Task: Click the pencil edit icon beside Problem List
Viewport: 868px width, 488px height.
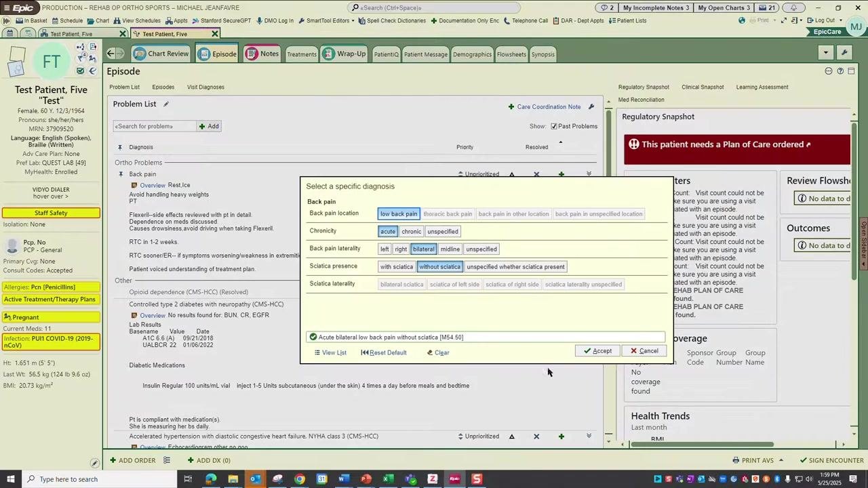Action: pyautogui.click(x=166, y=104)
